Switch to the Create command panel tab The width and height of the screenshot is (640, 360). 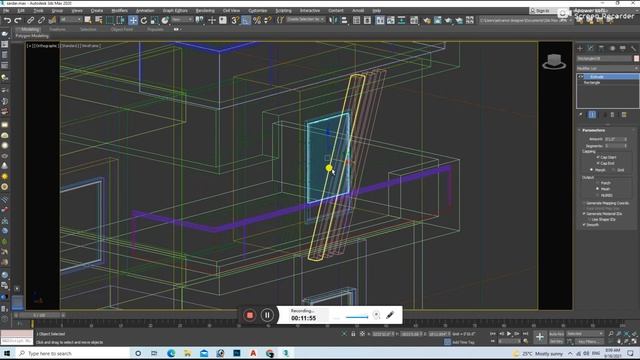(580, 48)
